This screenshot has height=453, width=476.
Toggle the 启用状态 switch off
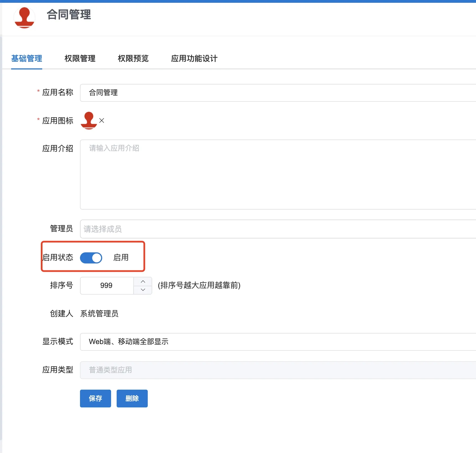91,258
